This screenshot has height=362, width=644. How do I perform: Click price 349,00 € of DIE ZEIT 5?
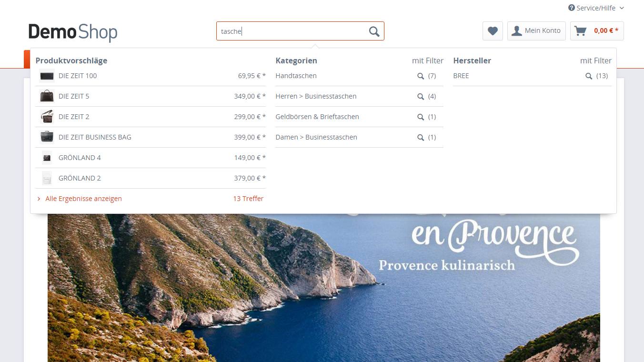250,96
